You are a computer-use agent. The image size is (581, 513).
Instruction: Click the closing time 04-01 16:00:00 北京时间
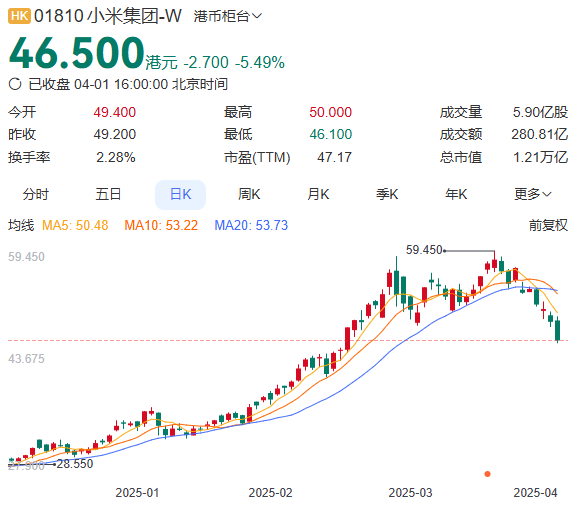pos(151,84)
